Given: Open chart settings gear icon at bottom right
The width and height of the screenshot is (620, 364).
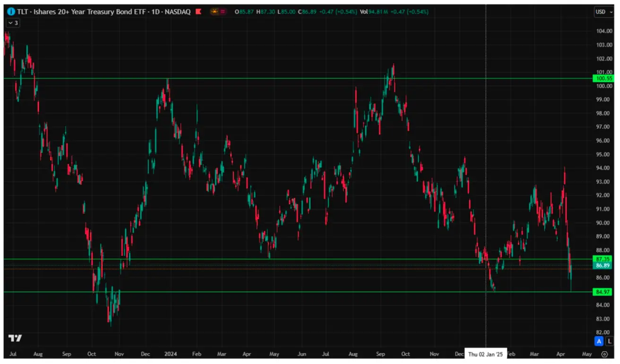Looking at the screenshot, I should pos(604,354).
